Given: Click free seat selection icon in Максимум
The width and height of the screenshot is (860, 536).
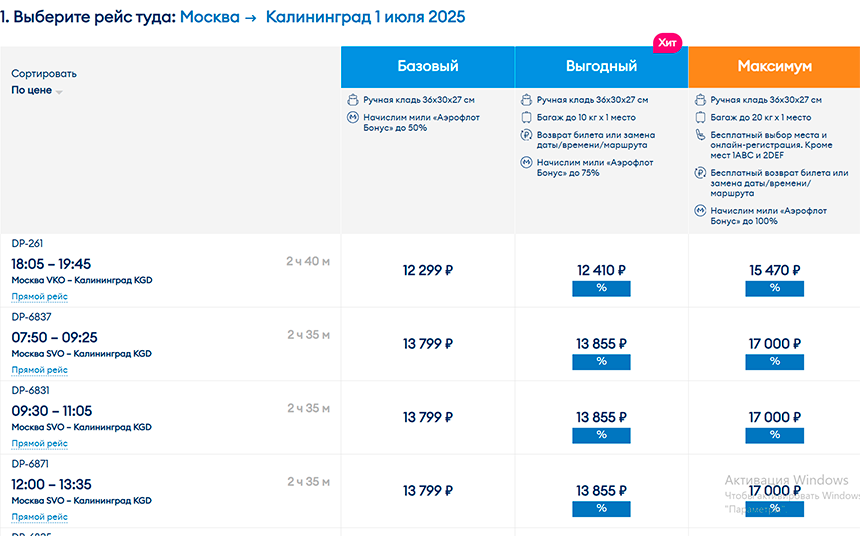Looking at the screenshot, I should click(700, 135).
